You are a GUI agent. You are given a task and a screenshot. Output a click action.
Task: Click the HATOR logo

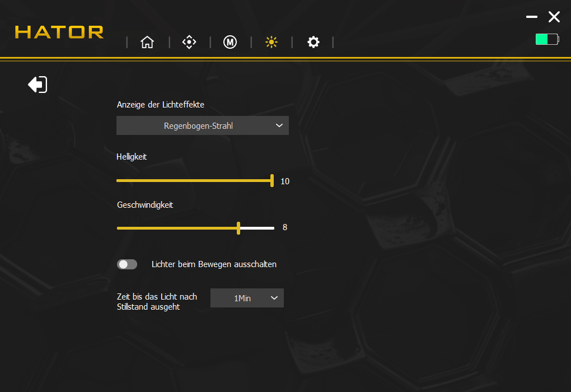click(x=59, y=32)
